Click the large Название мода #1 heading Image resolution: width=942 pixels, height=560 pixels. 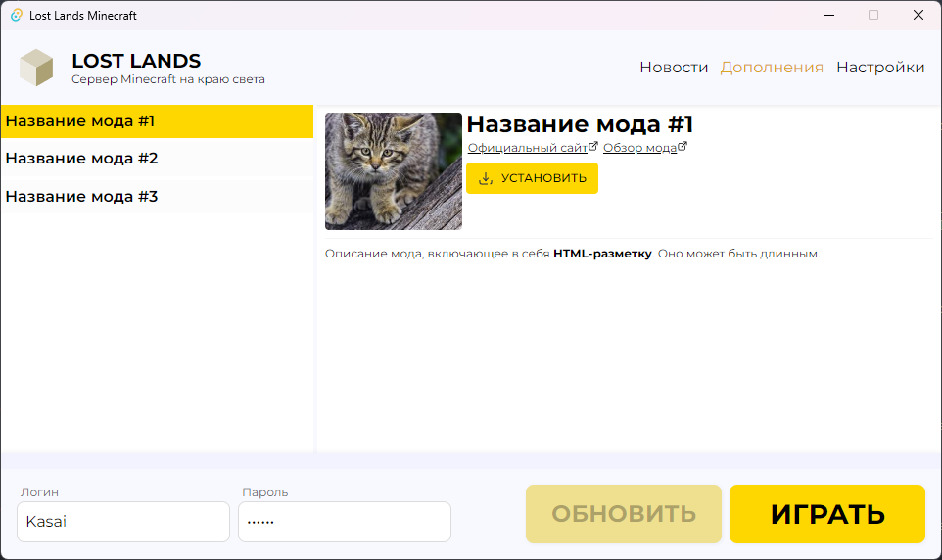tap(580, 124)
